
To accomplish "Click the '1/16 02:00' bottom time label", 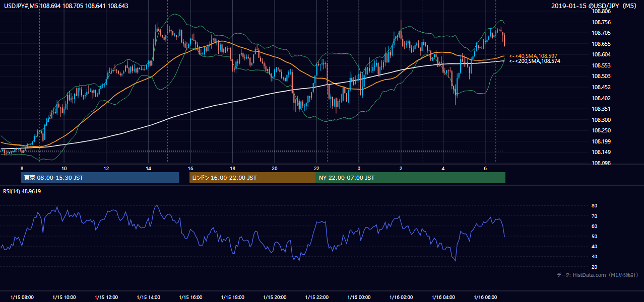I will pyautogui.click(x=401, y=297).
